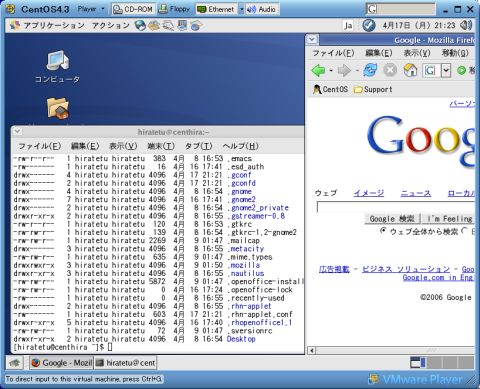The image size is (480, 389).
Task: Select the second Google search radio button
Action: (464, 231)
